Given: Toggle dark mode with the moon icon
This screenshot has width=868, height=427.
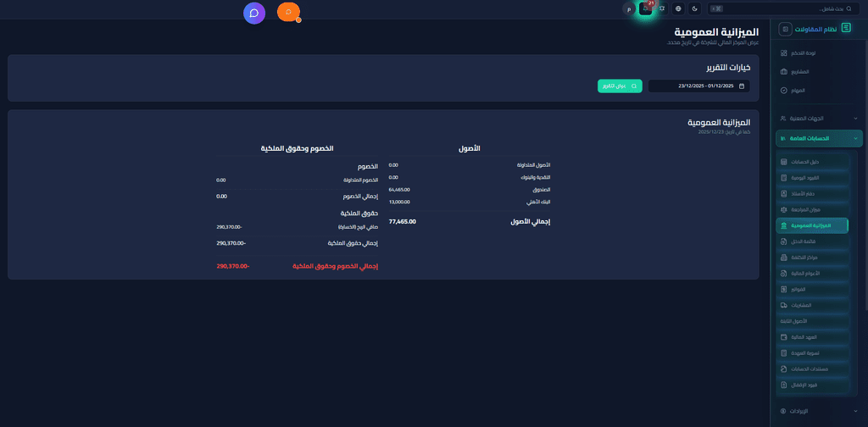Looking at the screenshot, I should pyautogui.click(x=695, y=8).
